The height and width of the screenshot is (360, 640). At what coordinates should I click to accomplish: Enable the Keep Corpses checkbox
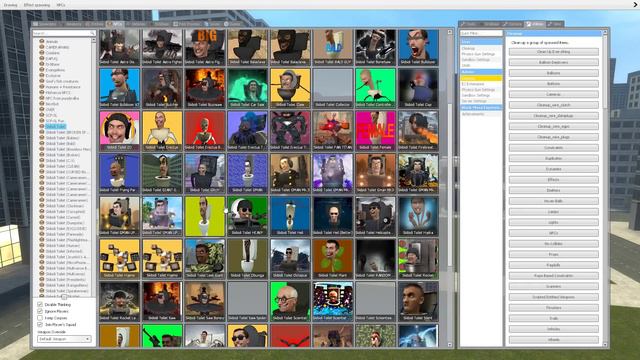point(40,318)
